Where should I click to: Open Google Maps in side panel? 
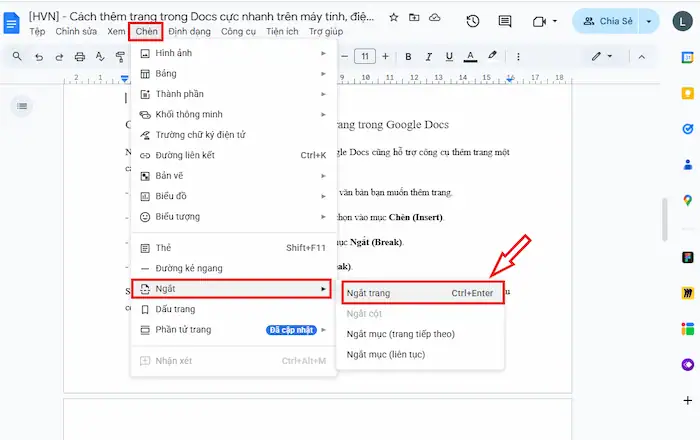click(x=687, y=200)
